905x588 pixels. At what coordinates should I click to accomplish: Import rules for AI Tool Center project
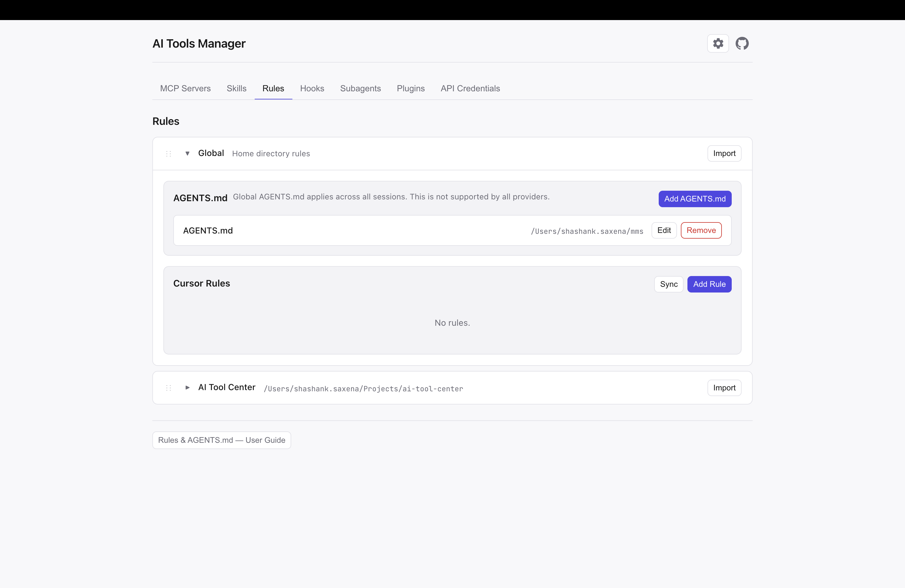[x=724, y=388]
